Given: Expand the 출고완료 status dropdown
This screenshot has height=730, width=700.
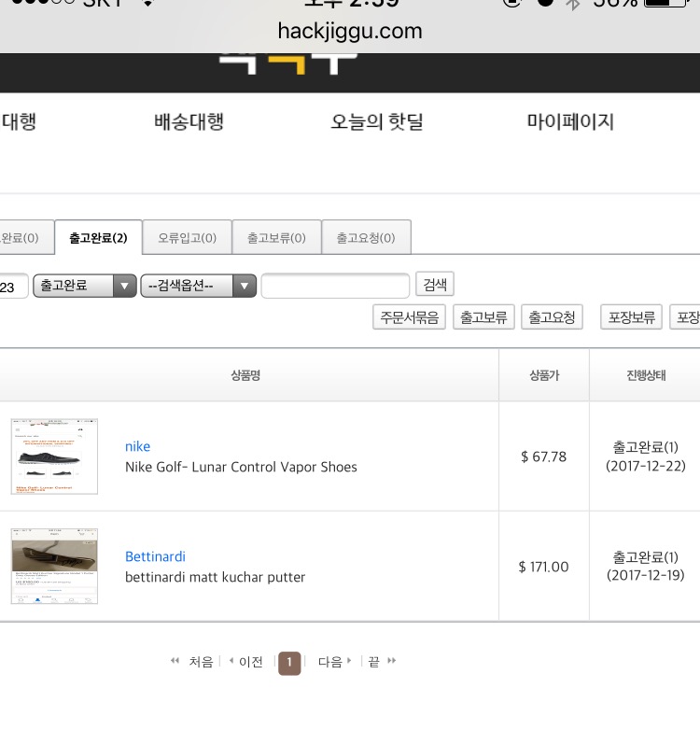Looking at the screenshot, I should pos(85,286).
